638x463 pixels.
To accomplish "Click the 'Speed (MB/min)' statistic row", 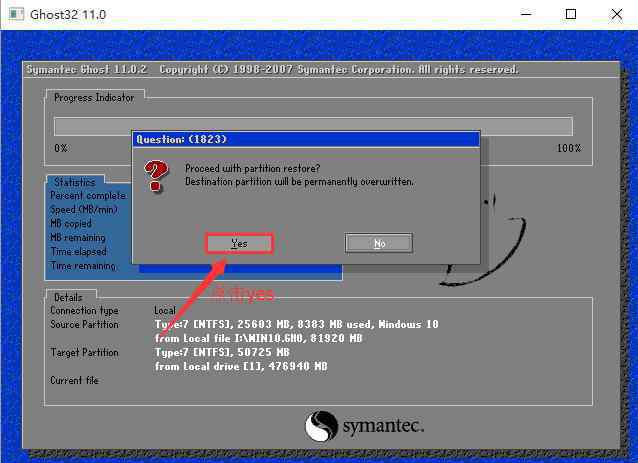I will click(84, 210).
